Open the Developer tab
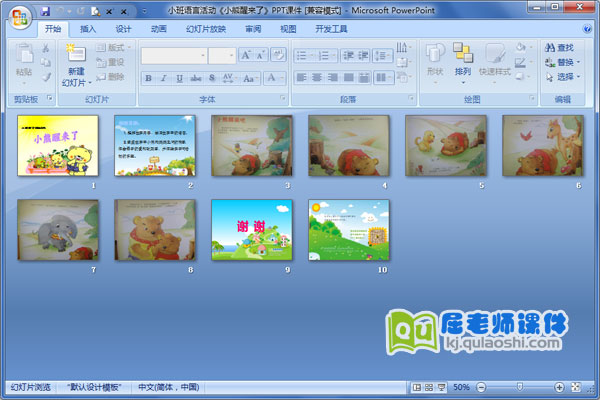The height and width of the screenshot is (400, 600). (331, 29)
